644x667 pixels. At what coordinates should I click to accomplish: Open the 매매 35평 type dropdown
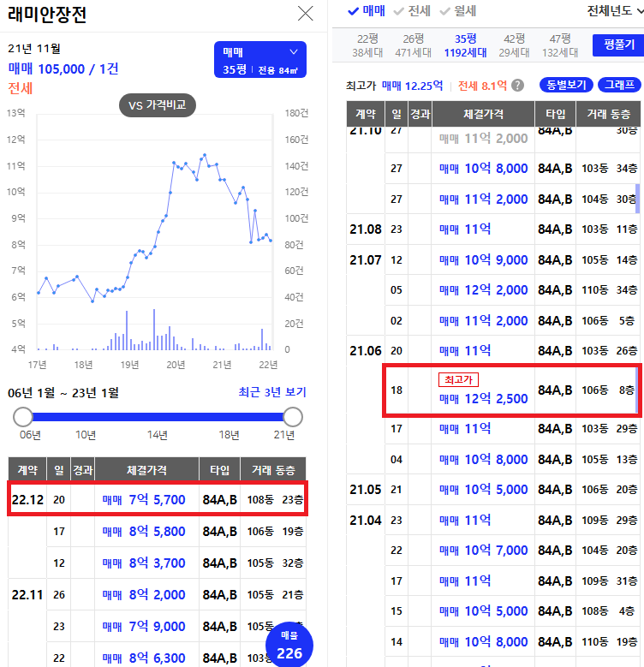click(x=259, y=60)
